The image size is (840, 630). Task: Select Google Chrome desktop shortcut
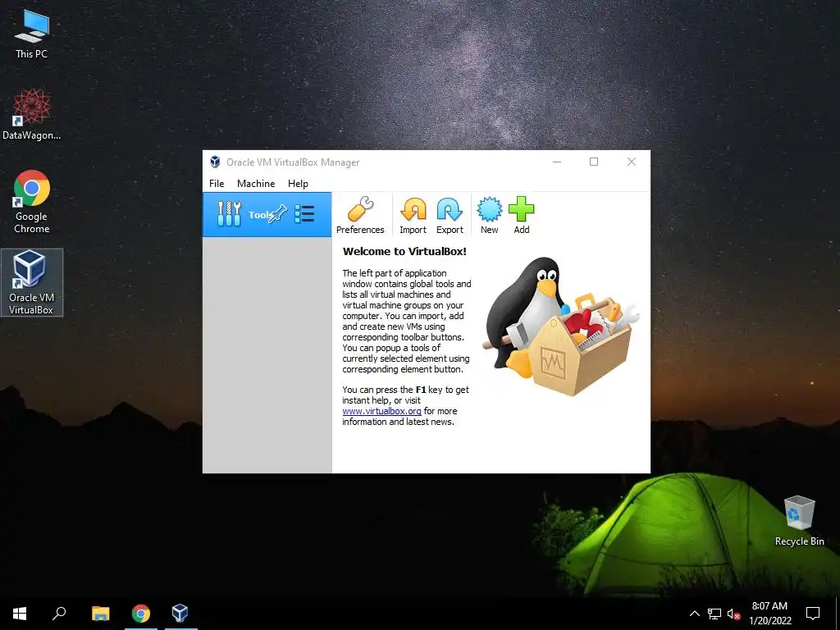32,202
